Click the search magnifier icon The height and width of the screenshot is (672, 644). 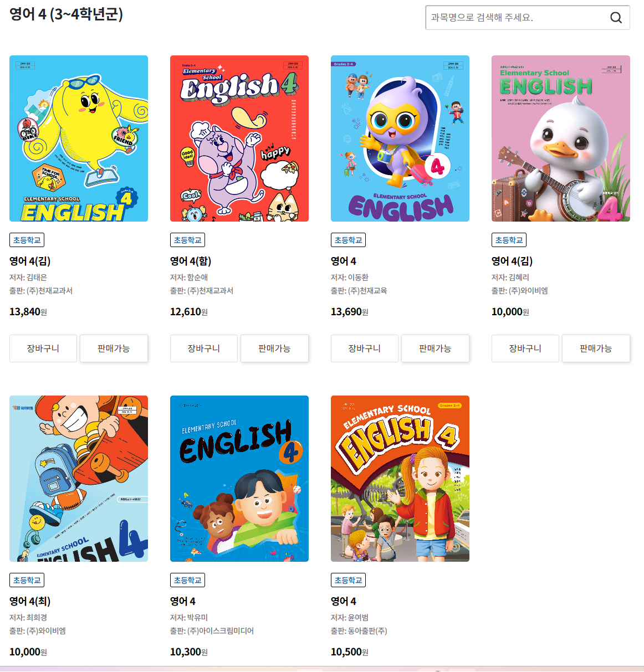(616, 18)
